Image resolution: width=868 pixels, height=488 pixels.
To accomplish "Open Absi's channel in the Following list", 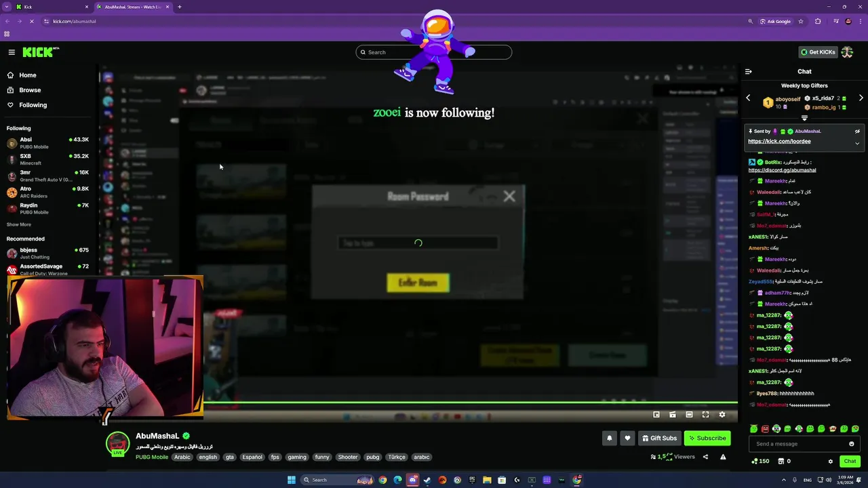I will [x=47, y=143].
